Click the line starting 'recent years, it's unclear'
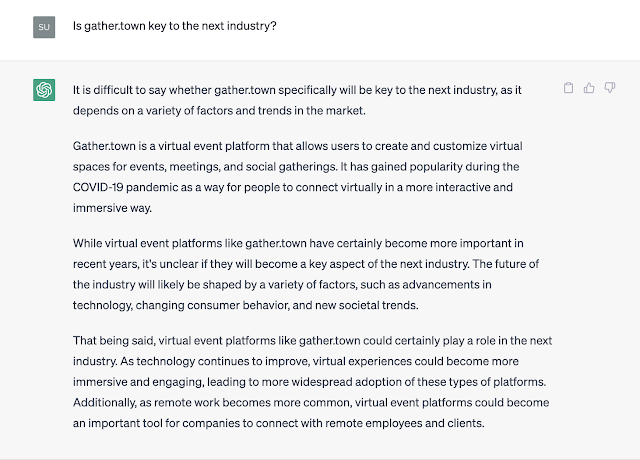The image size is (640, 460). tap(306, 264)
